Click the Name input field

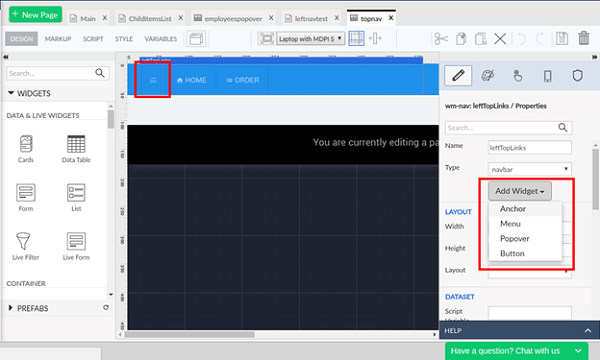tap(530, 147)
